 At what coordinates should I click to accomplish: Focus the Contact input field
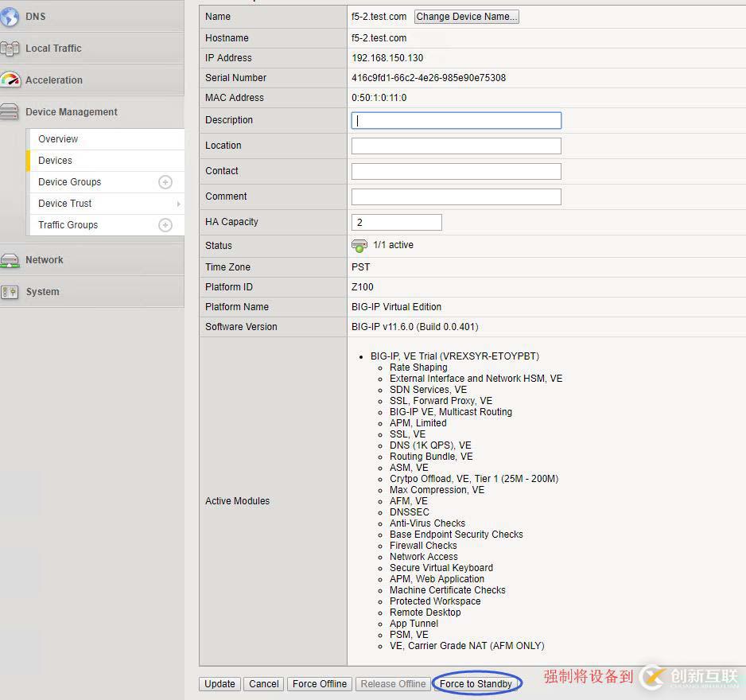[457, 171]
